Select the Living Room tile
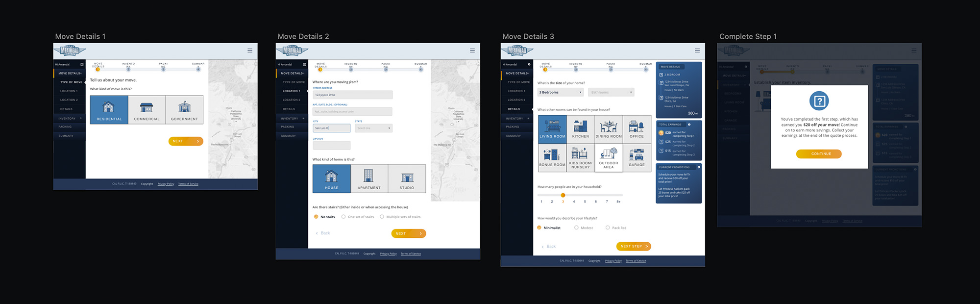Screen dimensions: 980x304 point(552,129)
